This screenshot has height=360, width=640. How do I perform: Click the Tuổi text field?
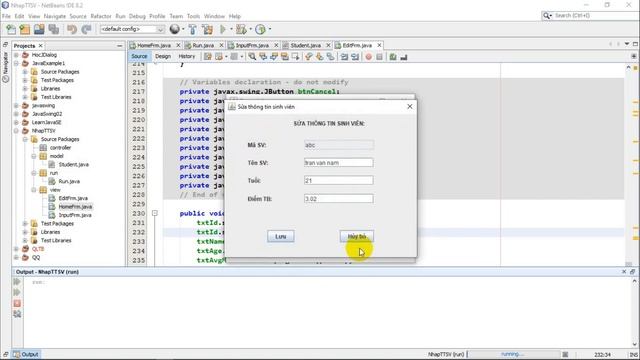[x=338, y=180]
